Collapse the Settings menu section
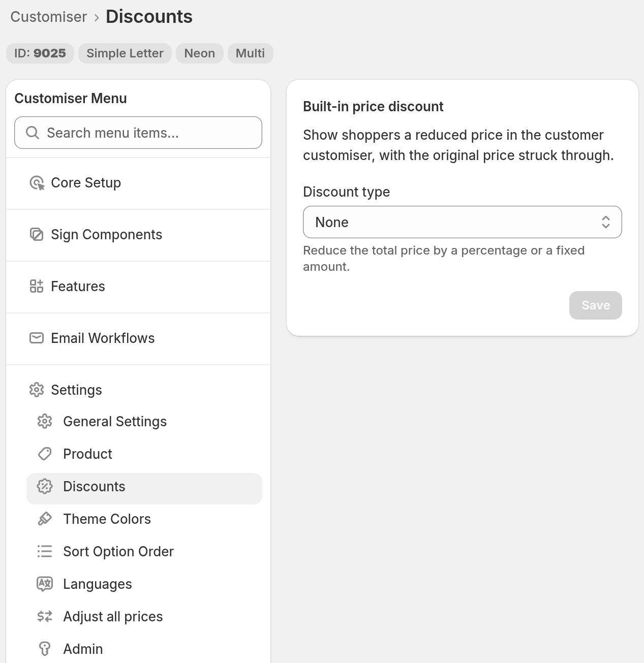The height and width of the screenshot is (663, 644). point(138,390)
